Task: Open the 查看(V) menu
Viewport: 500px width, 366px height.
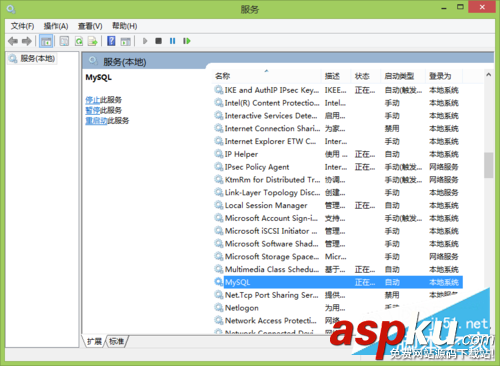Action: pos(90,26)
